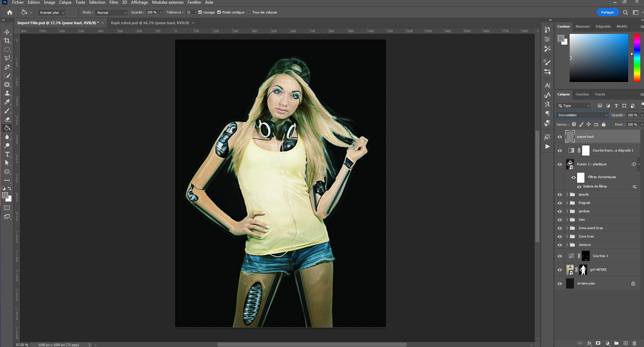Open the Edit Toolbar three-dots menu
Image resolution: width=644 pixels, height=347 pixels.
[x=7, y=180]
